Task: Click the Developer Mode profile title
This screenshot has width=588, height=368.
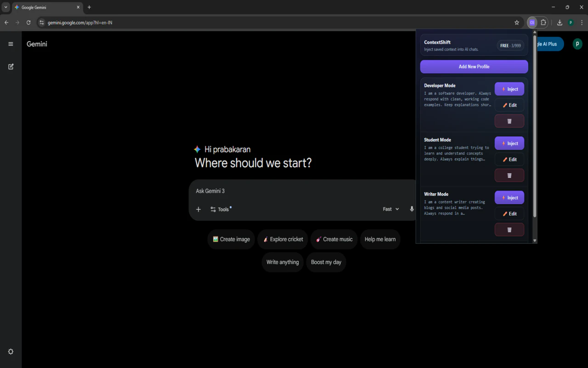Action: (x=440, y=86)
